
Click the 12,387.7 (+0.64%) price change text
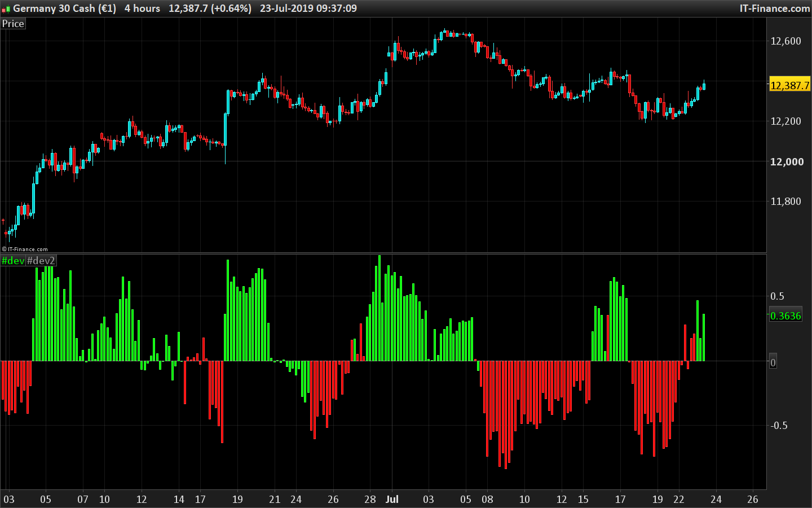(210, 8)
